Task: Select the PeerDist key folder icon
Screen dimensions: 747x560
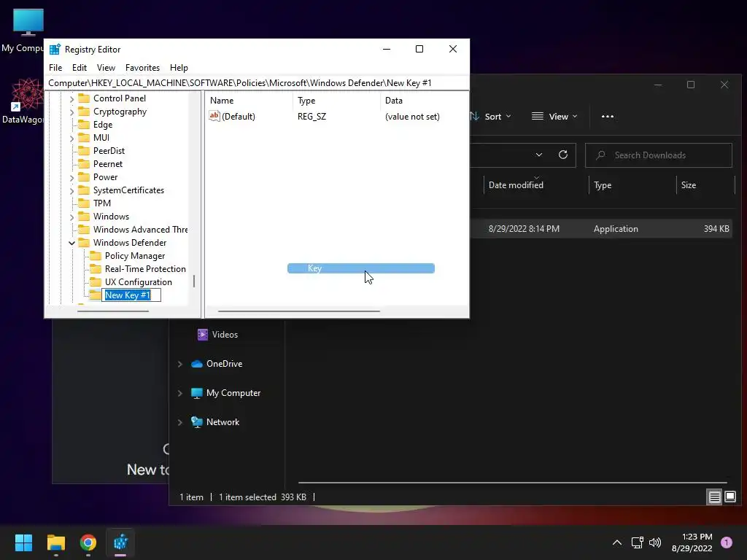Action: [x=84, y=150]
